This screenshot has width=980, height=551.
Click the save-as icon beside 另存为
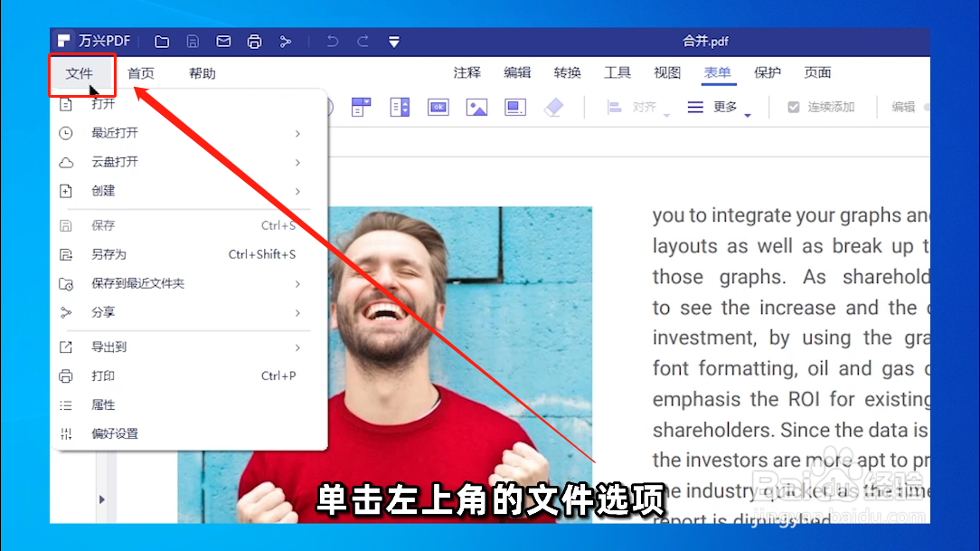66,254
